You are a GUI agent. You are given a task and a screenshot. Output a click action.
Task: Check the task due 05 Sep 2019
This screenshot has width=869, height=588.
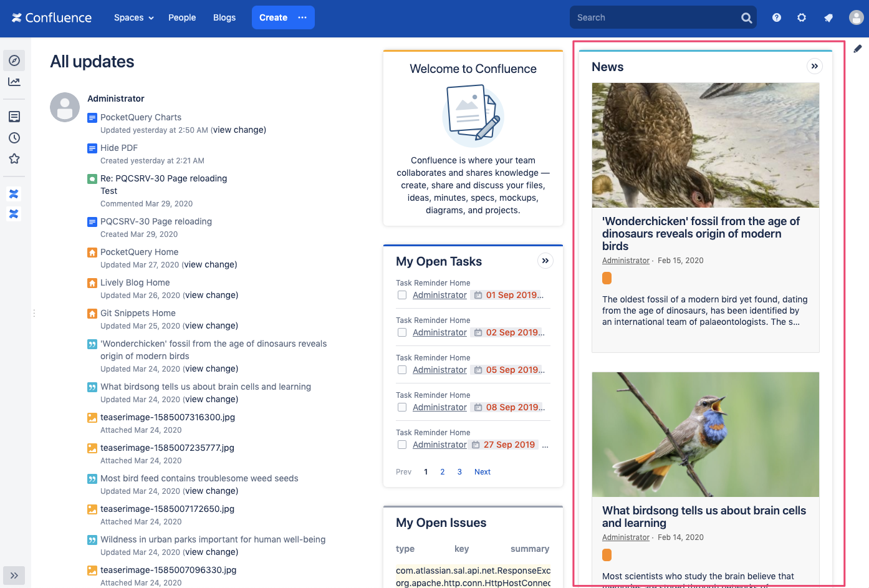point(402,370)
